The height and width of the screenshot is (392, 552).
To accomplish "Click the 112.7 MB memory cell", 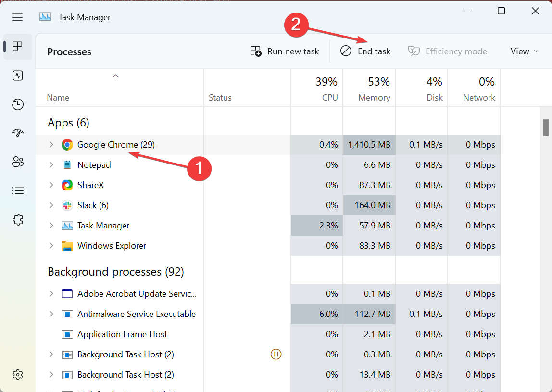I will (369, 314).
